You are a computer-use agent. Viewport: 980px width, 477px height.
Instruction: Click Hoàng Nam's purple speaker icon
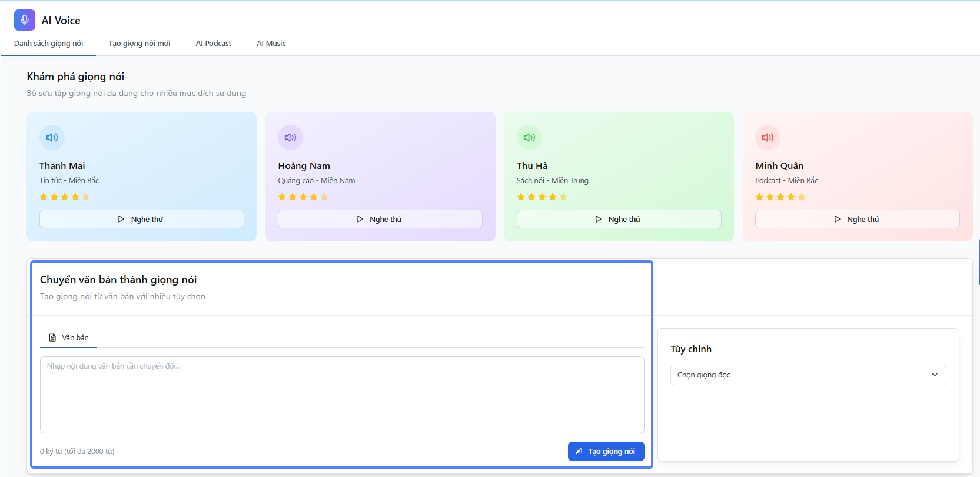pos(290,137)
